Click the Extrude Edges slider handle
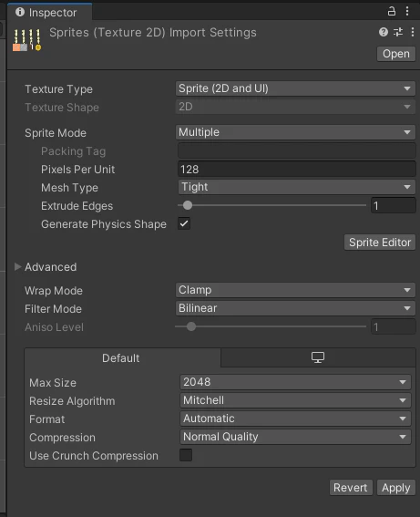 pyautogui.click(x=188, y=205)
